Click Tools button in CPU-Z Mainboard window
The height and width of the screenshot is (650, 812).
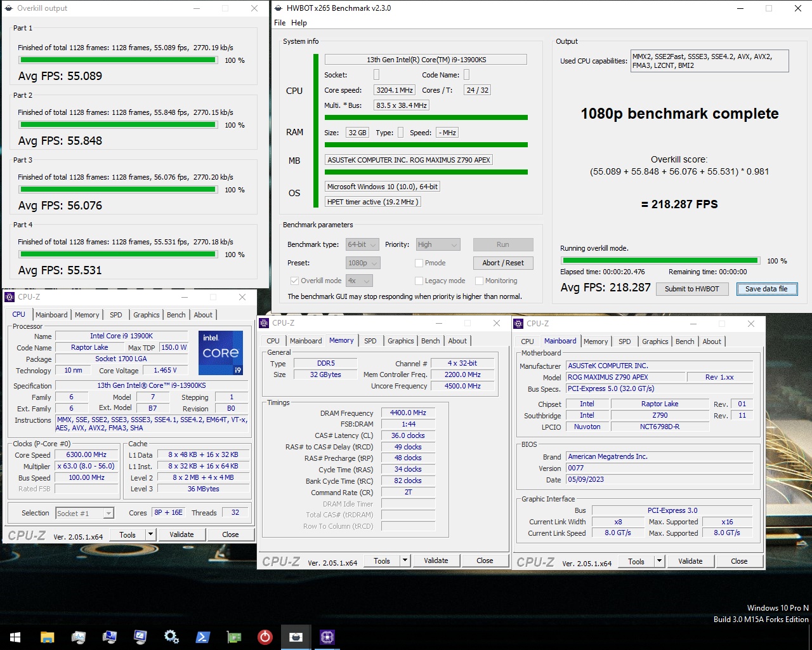tap(636, 561)
